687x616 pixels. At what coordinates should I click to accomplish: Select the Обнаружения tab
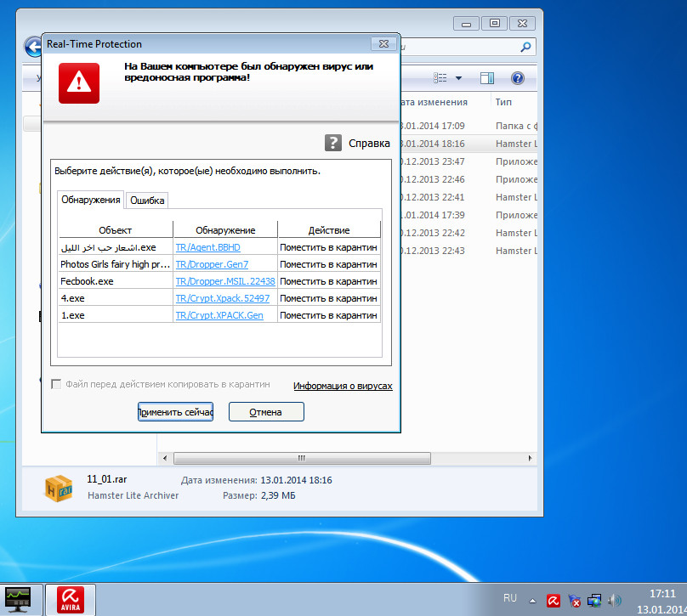(91, 200)
